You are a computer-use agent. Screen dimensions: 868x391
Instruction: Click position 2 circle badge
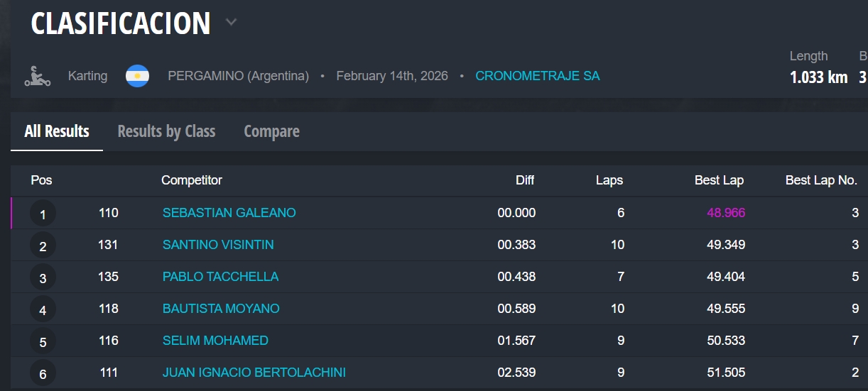43,246
